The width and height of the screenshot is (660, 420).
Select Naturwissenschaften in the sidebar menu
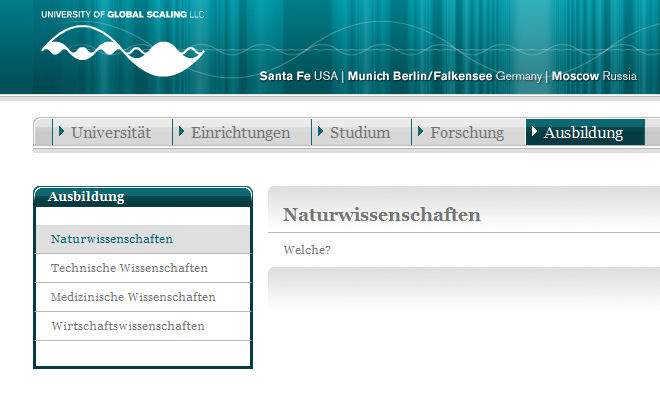coord(112,239)
